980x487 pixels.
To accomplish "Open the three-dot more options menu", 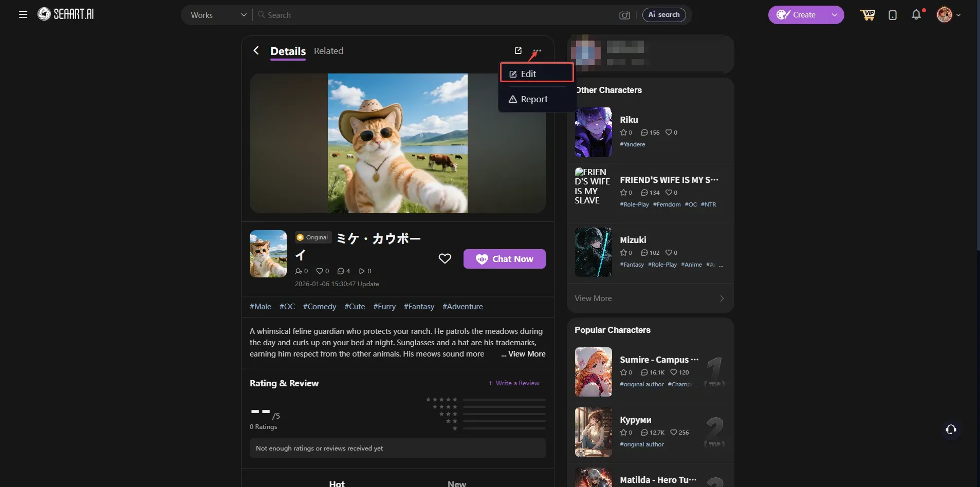I will (537, 50).
